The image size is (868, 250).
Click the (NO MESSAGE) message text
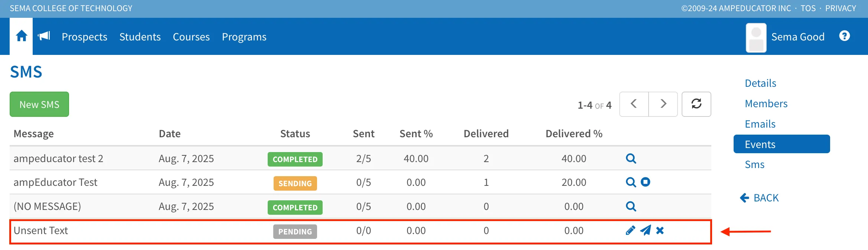(x=47, y=206)
